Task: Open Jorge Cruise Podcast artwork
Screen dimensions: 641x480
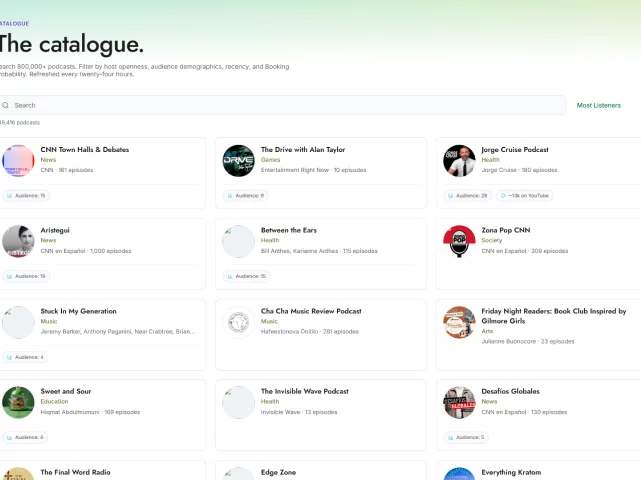Action: (x=459, y=161)
